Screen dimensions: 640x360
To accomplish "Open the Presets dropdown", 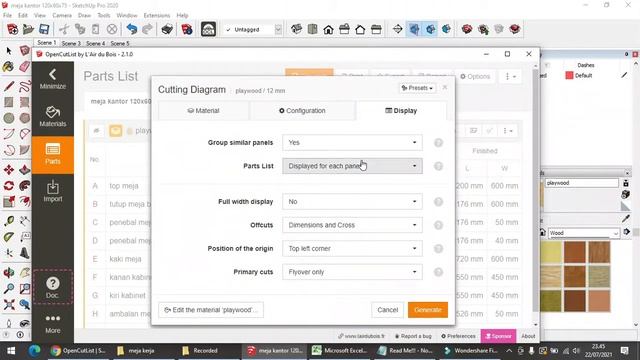I will [x=417, y=88].
